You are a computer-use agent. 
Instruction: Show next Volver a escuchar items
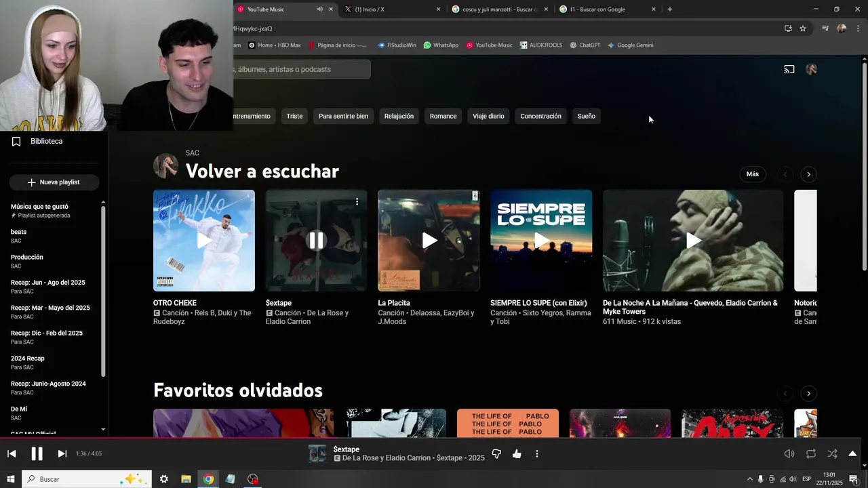(x=808, y=174)
